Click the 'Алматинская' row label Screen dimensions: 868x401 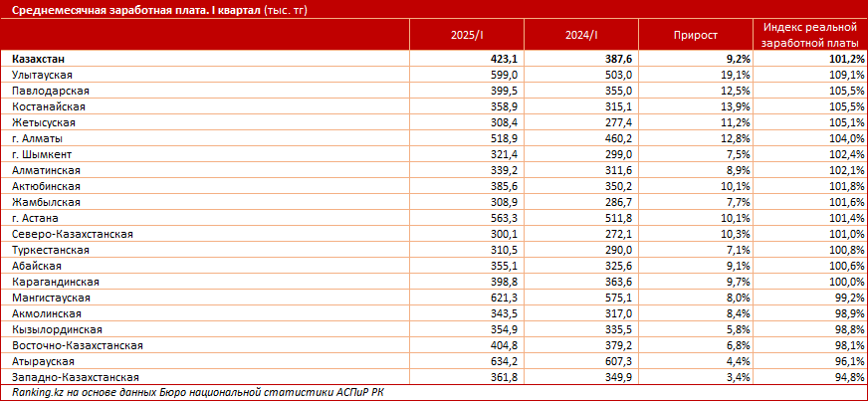46,170
